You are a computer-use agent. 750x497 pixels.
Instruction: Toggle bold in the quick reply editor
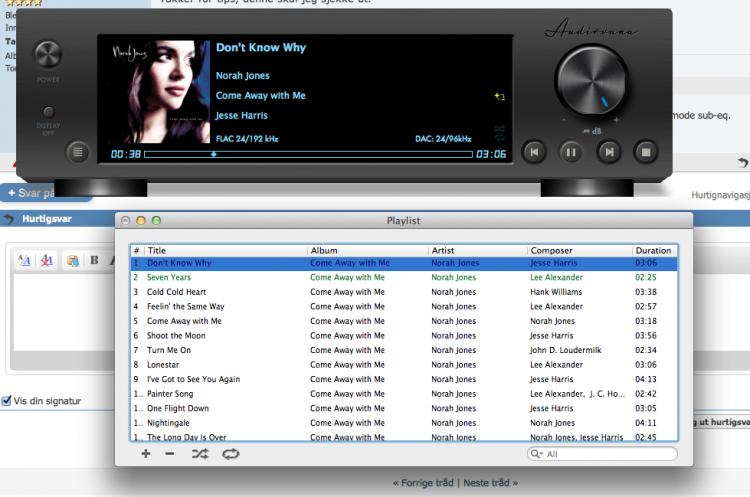(x=94, y=260)
